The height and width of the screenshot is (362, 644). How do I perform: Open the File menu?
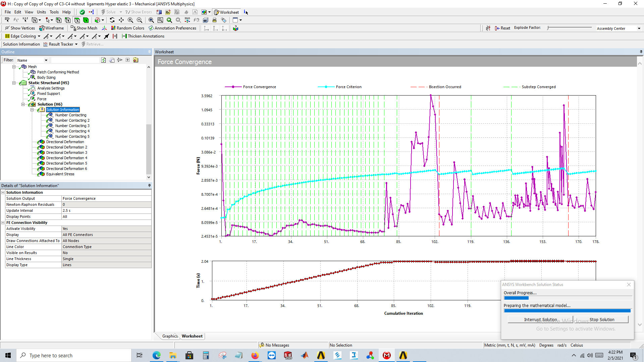pos(8,12)
